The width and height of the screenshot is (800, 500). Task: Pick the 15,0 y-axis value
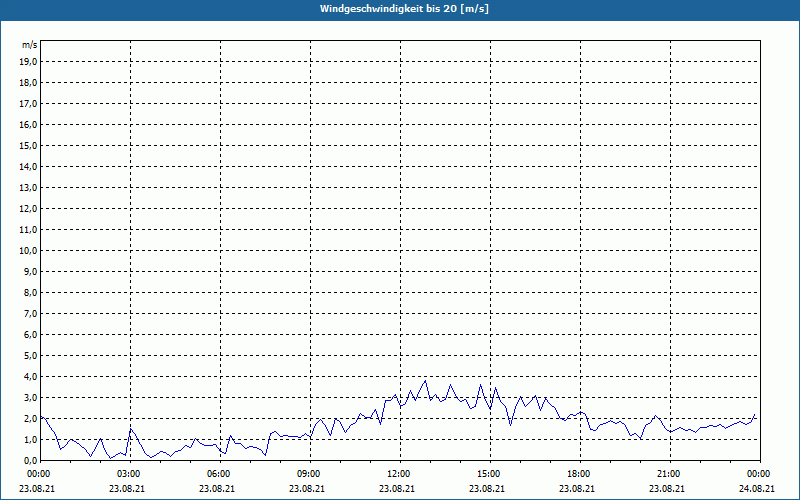tap(28, 145)
